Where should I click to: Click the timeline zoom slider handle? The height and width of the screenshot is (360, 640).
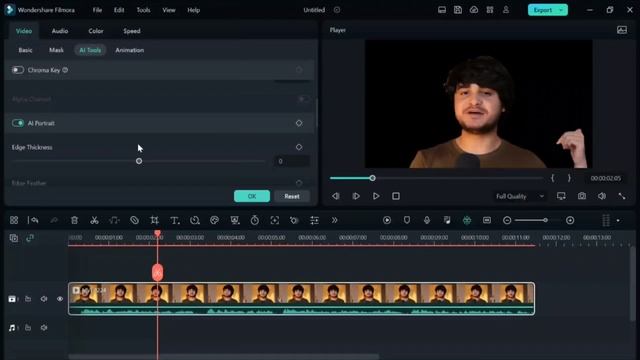click(x=545, y=220)
